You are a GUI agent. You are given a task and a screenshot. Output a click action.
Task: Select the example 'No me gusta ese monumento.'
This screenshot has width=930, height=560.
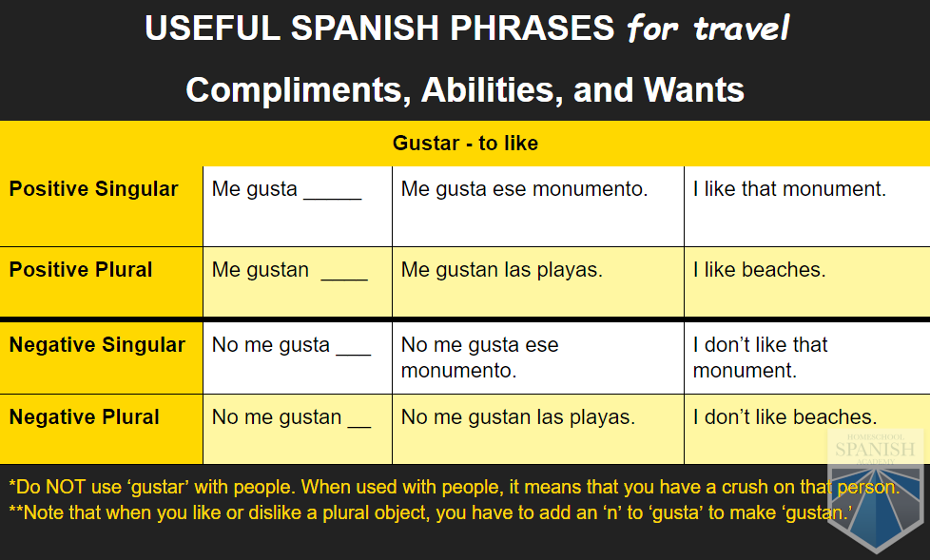pyautogui.click(x=480, y=357)
